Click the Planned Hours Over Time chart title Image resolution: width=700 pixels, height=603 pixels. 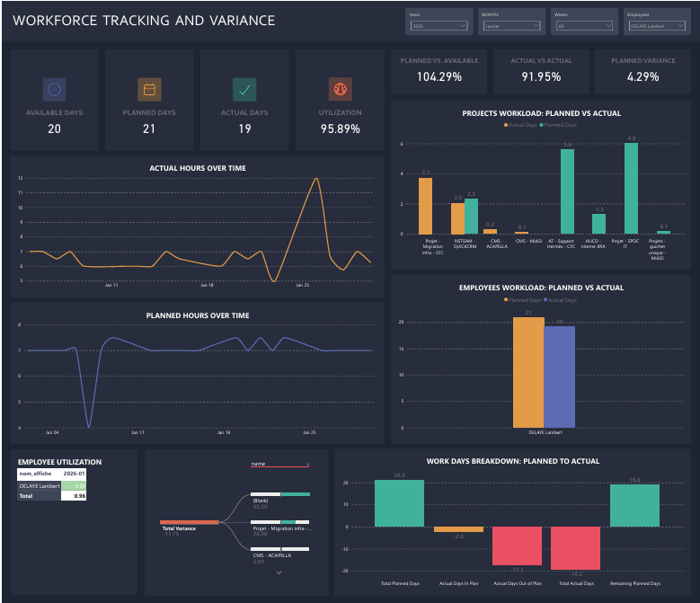point(198,315)
